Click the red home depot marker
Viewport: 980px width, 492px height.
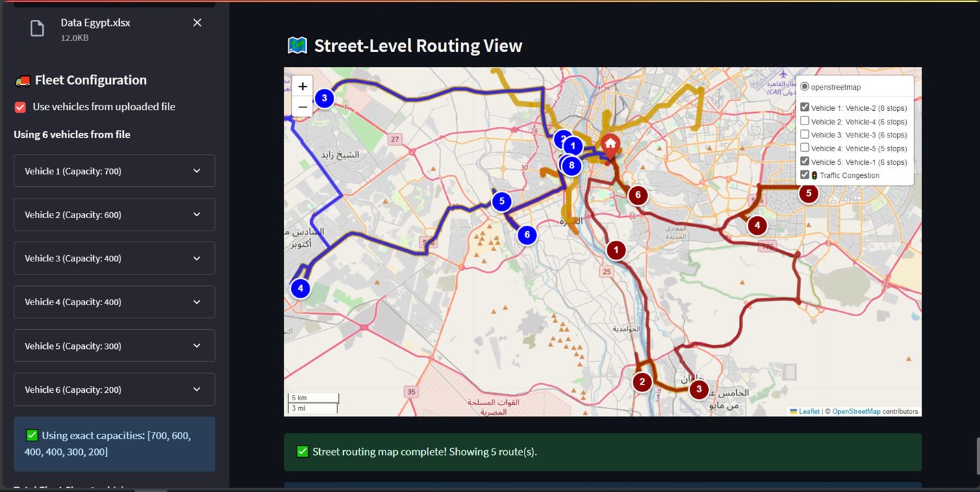click(610, 144)
